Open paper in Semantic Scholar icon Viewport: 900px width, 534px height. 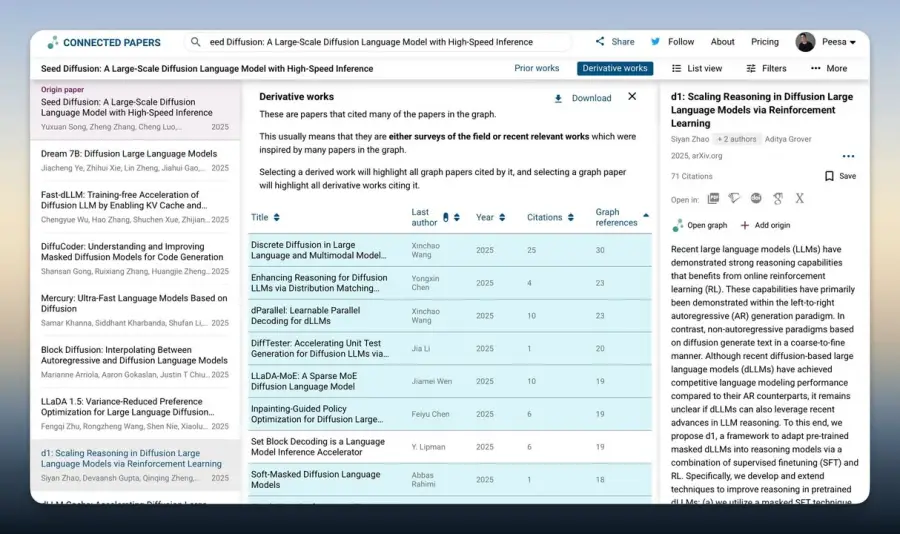pyautogui.click(x=734, y=199)
